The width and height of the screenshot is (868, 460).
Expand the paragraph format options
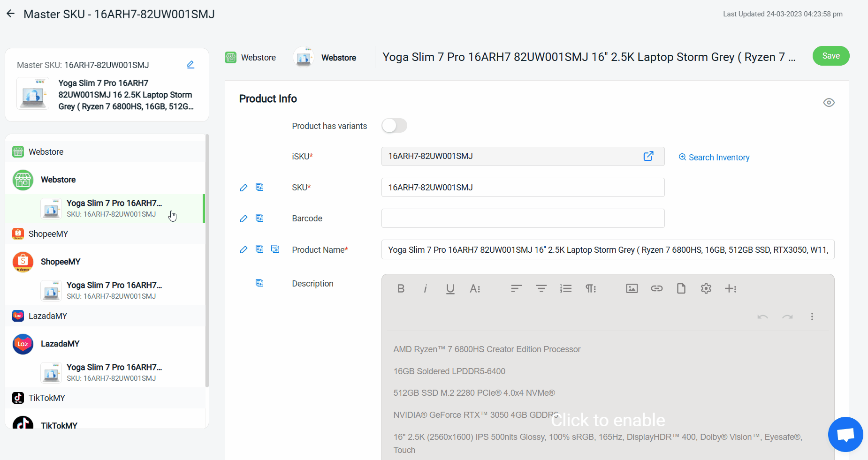(x=590, y=288)
